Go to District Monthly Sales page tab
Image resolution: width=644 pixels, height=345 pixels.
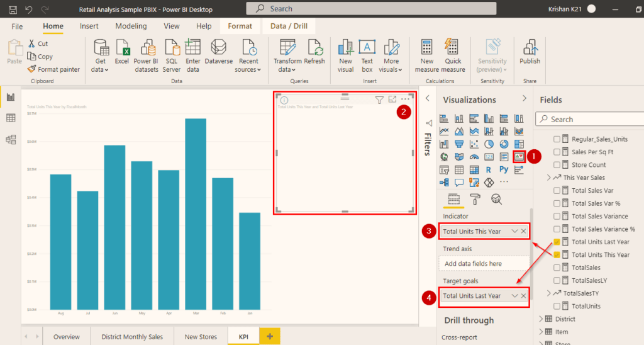132,336
